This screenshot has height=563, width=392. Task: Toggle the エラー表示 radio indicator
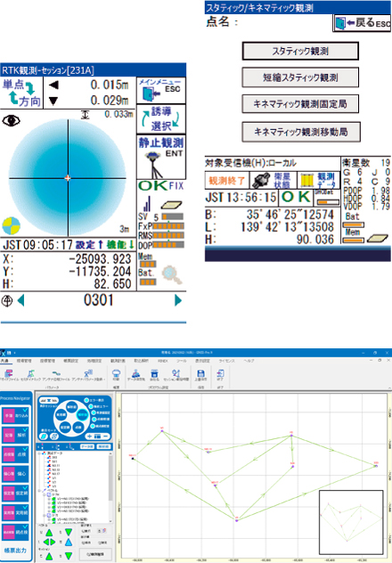pos(86,400)
